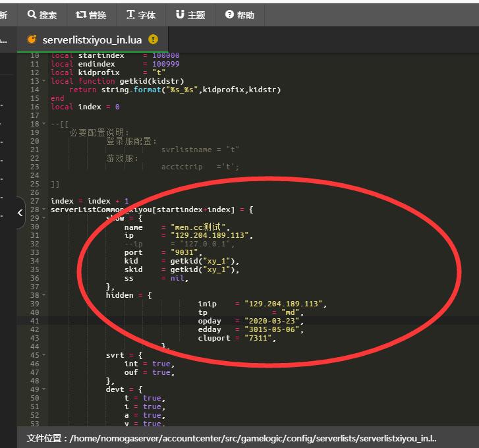The image size is (479, 448).
Task: Open the 替换 replace tool
Action: point(92,14)
